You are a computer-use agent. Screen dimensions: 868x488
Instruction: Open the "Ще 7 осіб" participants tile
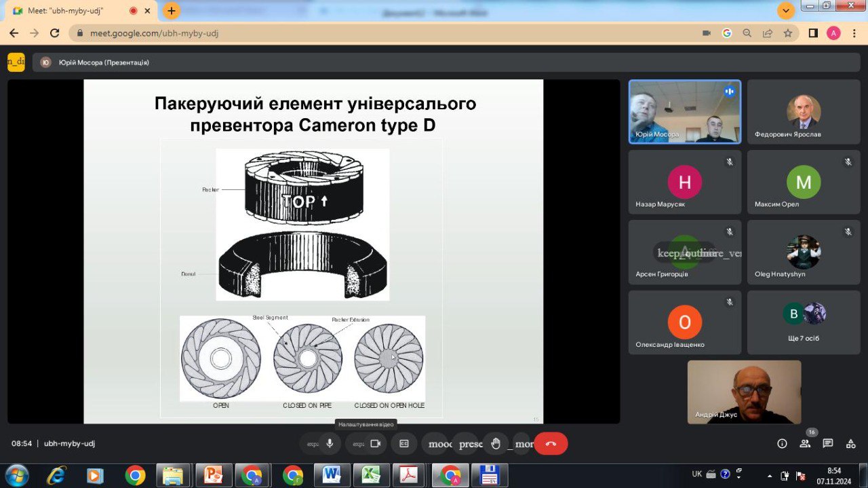[803, 322]
